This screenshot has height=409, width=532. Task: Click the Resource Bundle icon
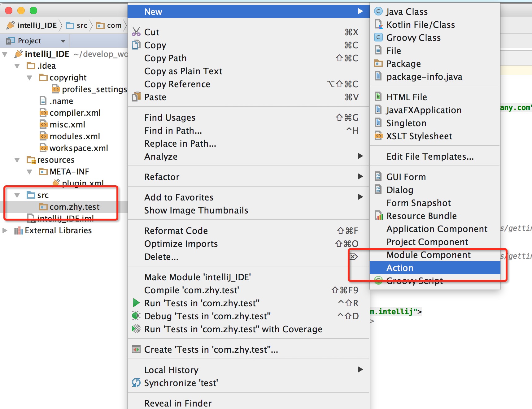[x=378, y=216]
